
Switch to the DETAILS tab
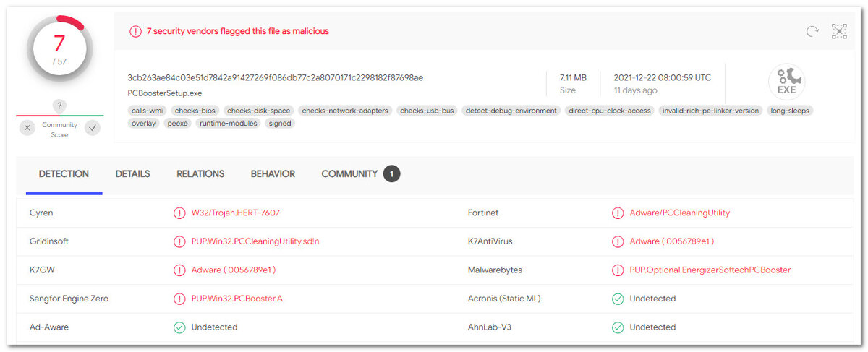(x=132, y=174)
